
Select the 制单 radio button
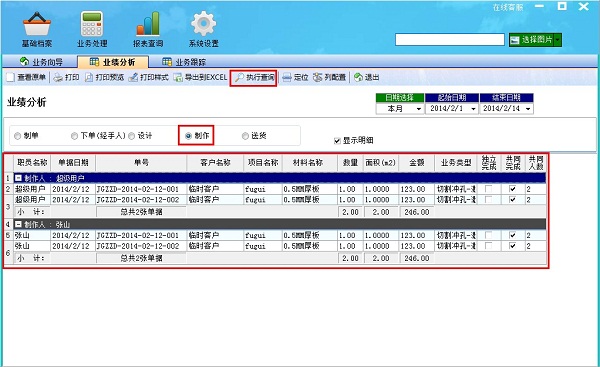17,136
